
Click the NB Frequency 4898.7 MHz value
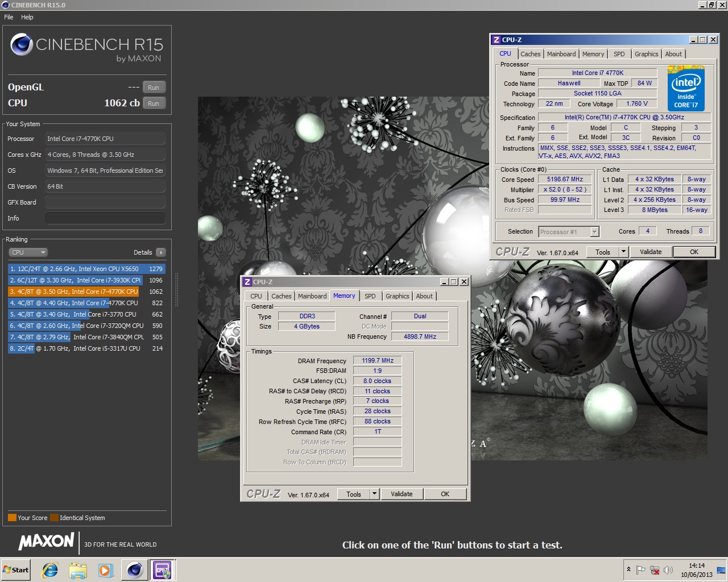point(420,336)
